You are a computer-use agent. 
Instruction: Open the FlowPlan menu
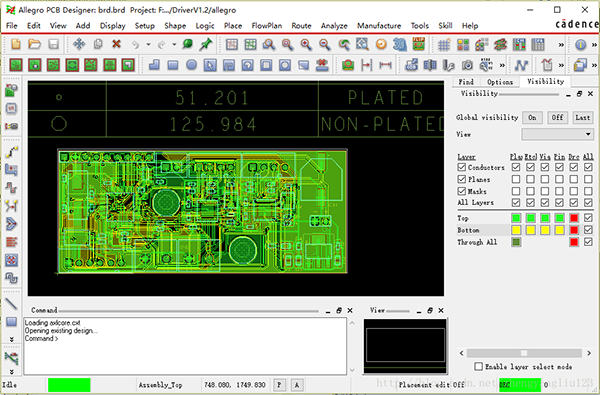[267, 26]
